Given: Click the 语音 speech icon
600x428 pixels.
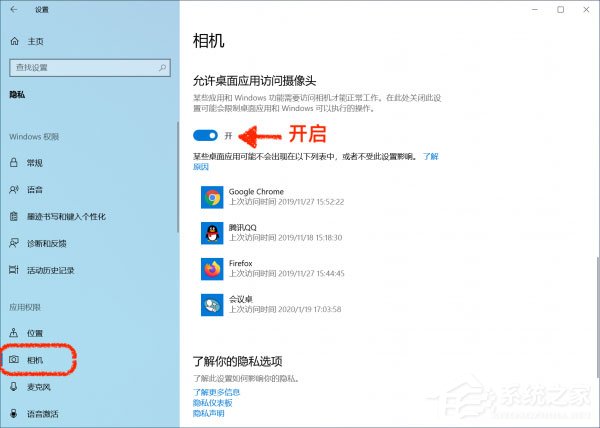Looking at the screenshot, I should pyautogui.click(x=14, y=189).
